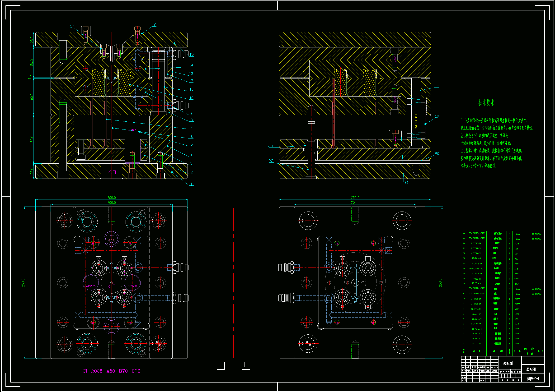
Task: Click the purple SPø25 label in the section view
Action: coord(132,130)
